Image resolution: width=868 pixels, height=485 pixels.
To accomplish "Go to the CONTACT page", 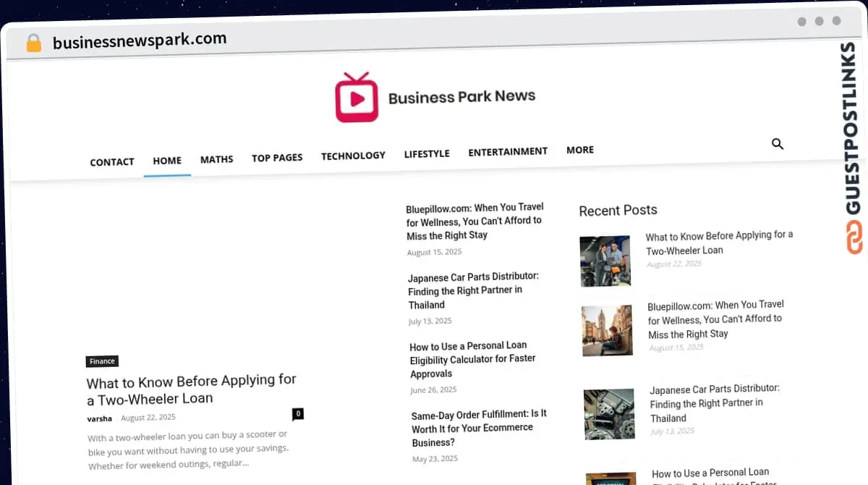I will (x=112, y=162).
